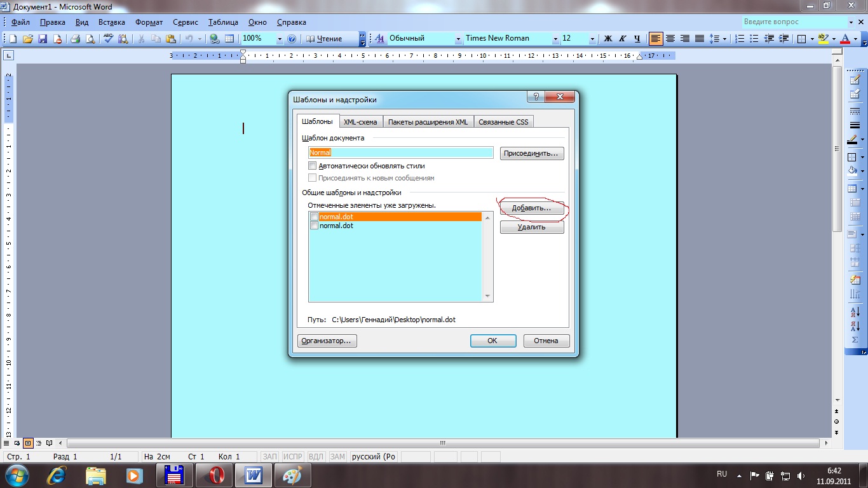This screenshot has height=488, width=868.
Task: Center-align text using toolbar icon
Action: [670, 39]
